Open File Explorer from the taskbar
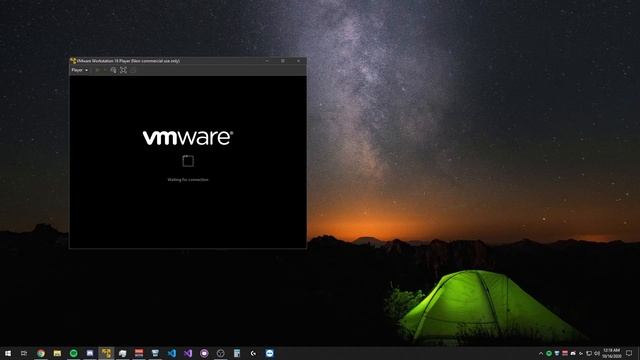Viewport: 640px width, 360px height. [x=57, y=353]
